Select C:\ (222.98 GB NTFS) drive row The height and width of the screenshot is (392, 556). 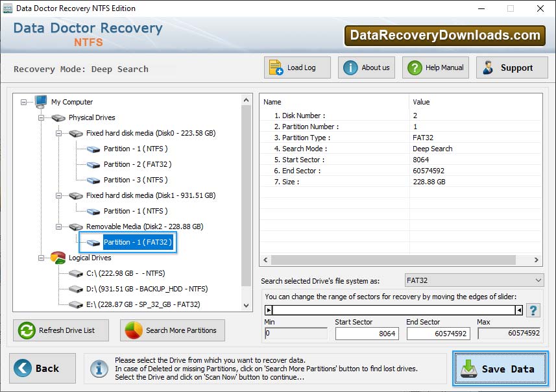125,273
